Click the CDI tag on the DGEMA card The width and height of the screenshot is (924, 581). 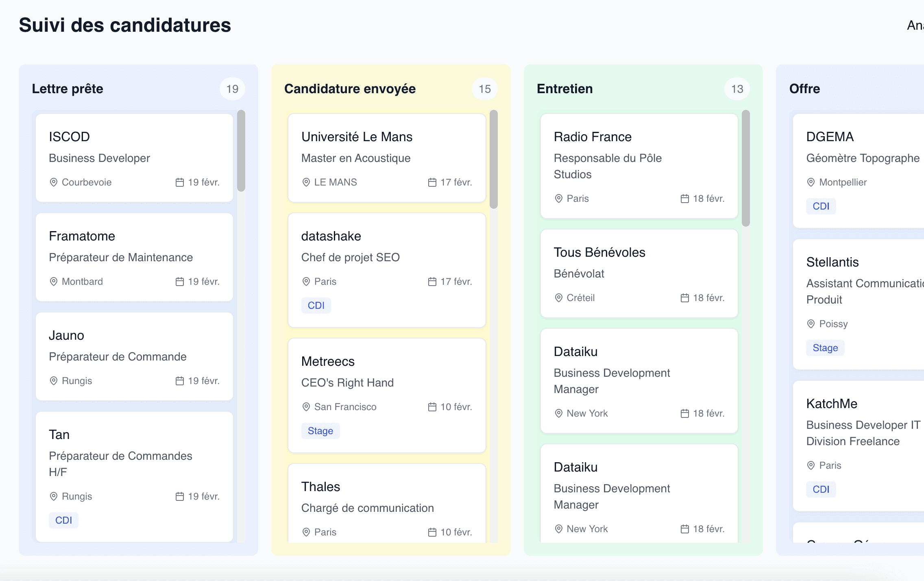821,206
